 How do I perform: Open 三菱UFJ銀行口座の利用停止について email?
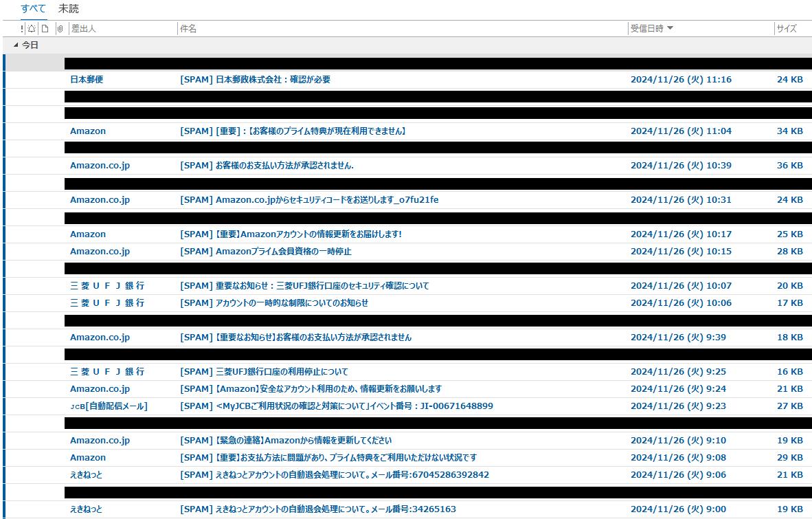pyautogui.click(x=264, y=371)
